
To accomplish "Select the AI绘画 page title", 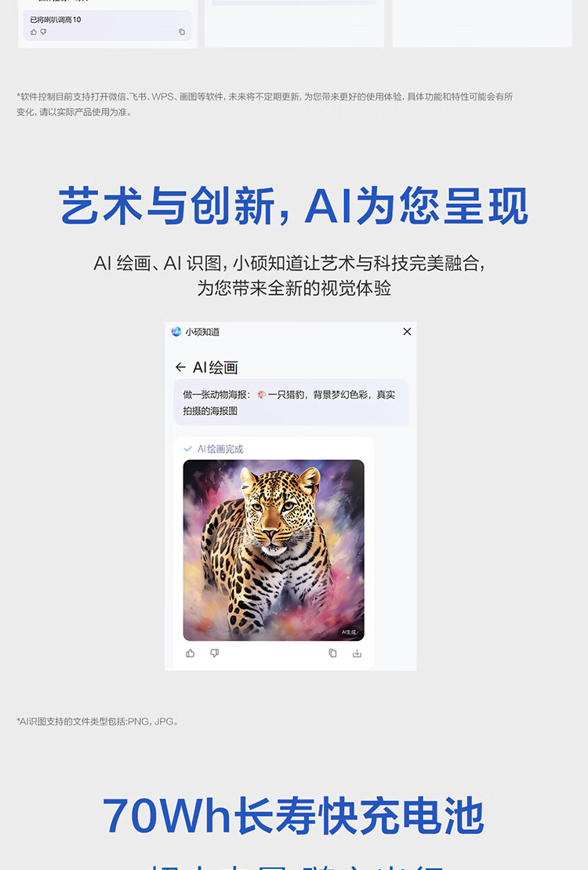I will [216, 367].
